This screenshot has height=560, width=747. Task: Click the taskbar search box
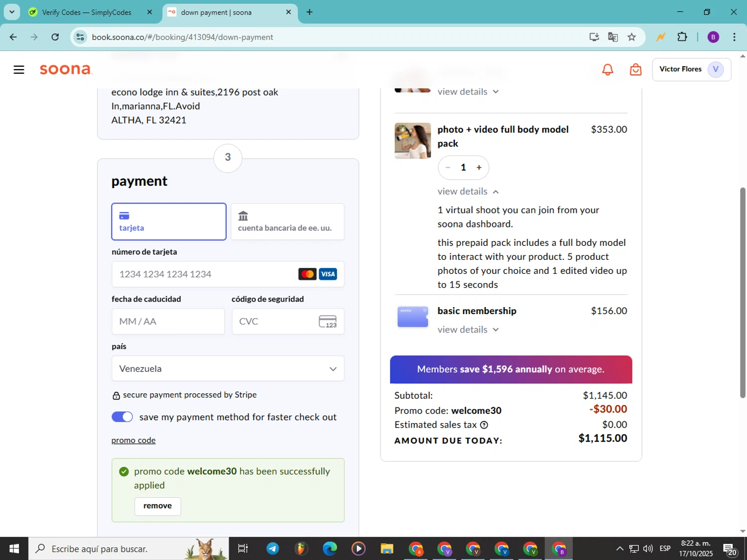tap(128, 549)
